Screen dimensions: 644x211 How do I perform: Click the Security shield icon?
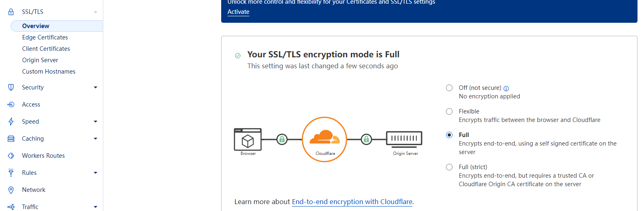coord(11,87)
